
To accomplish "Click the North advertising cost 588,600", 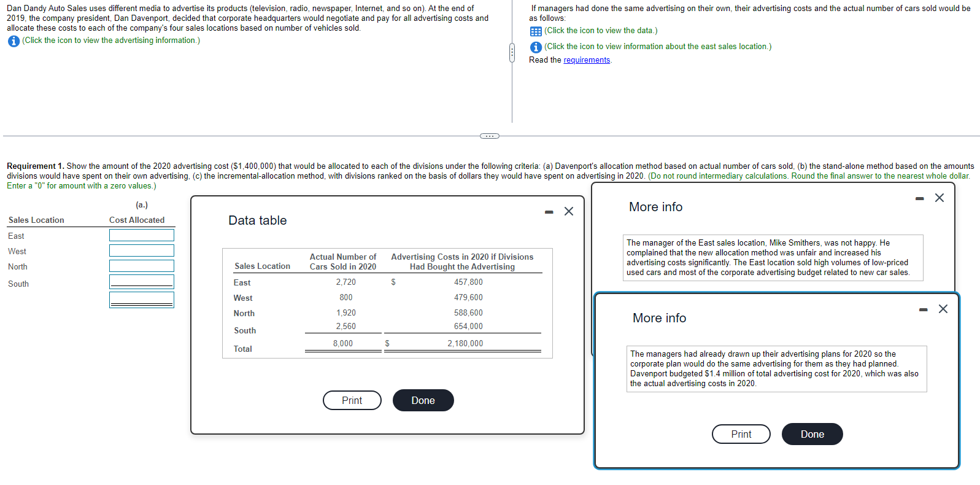I will pyautogui.click(x=468, y=313).
